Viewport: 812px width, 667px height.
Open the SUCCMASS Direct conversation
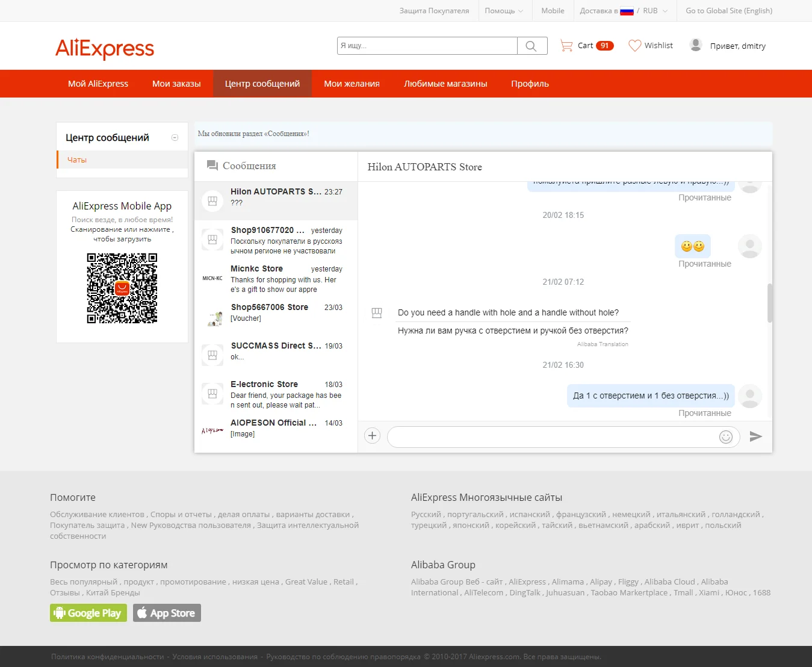(x=276, y=355)
